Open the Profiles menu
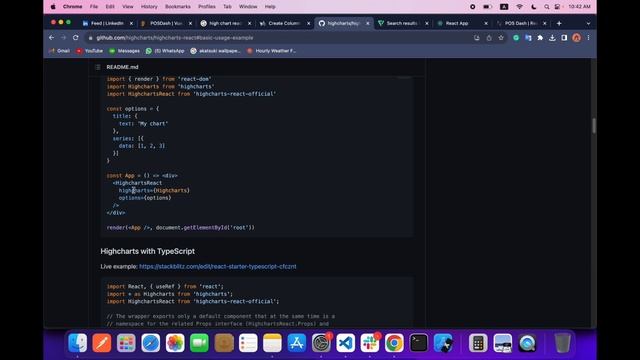640x360 pixels. tap(207, 7)
